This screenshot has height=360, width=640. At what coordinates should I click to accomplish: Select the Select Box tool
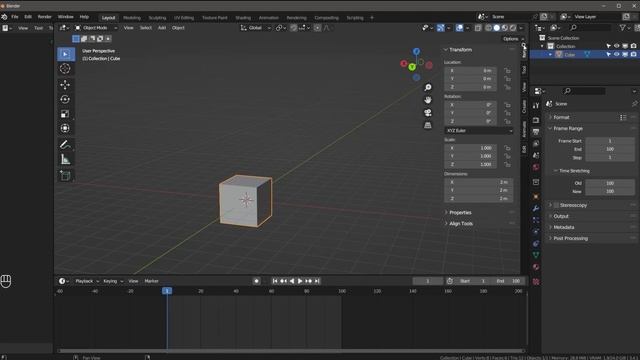[66, 54]
